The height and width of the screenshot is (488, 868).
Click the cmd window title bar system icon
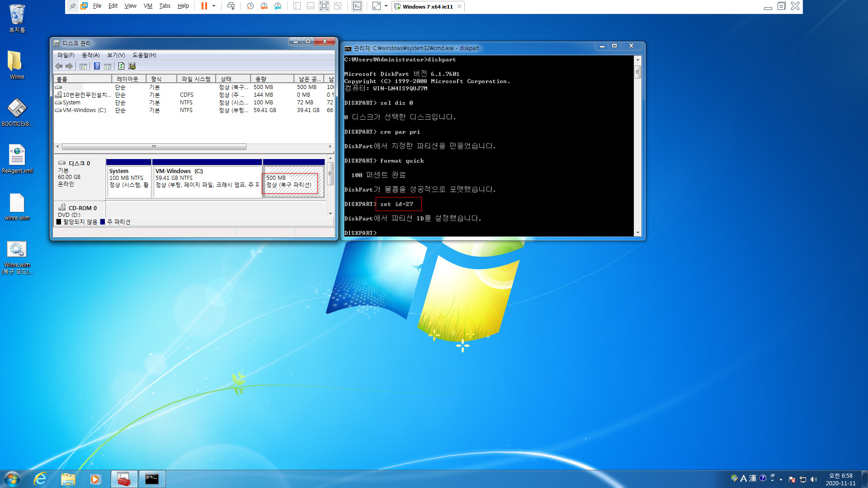point(348,48)
